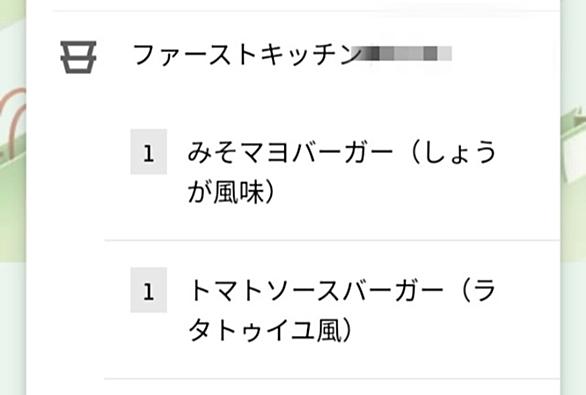Screen dimensions: 586x395
Task: Click the restaurant bowl icon beside ファーストキッチン
Action: click(78, 57)
